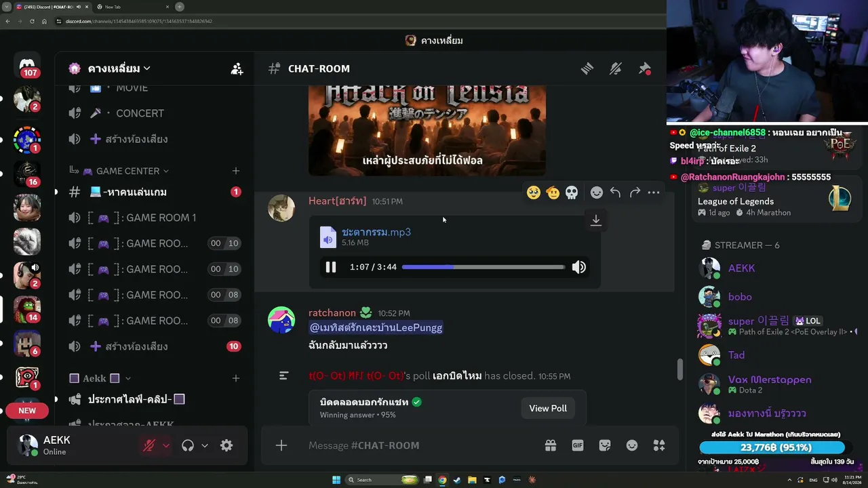Download the ชะตากรรม.mp3 attachment
The image size is (868, 488).
[x=596, y=220]
